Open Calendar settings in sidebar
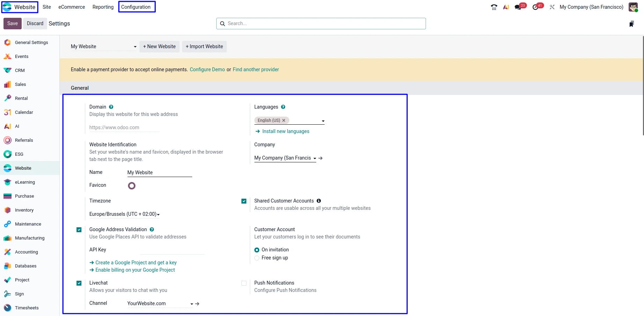The image size is (644, 316). click(30, 112)
